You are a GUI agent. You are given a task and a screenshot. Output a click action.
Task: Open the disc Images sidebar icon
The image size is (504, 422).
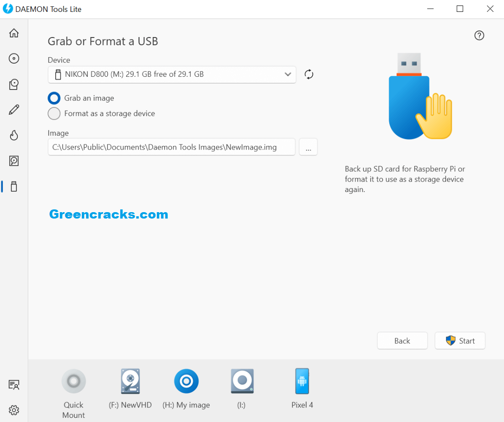[14, 59]
